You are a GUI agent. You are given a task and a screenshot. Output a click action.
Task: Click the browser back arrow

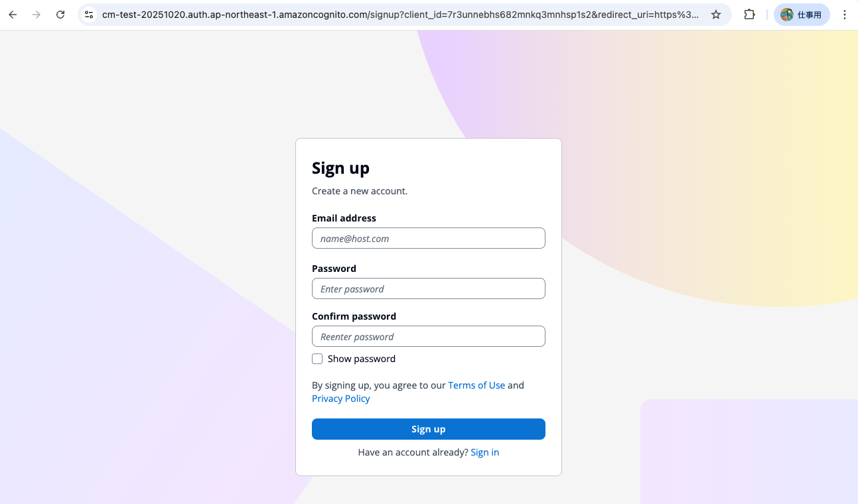[x=13, y=15]
